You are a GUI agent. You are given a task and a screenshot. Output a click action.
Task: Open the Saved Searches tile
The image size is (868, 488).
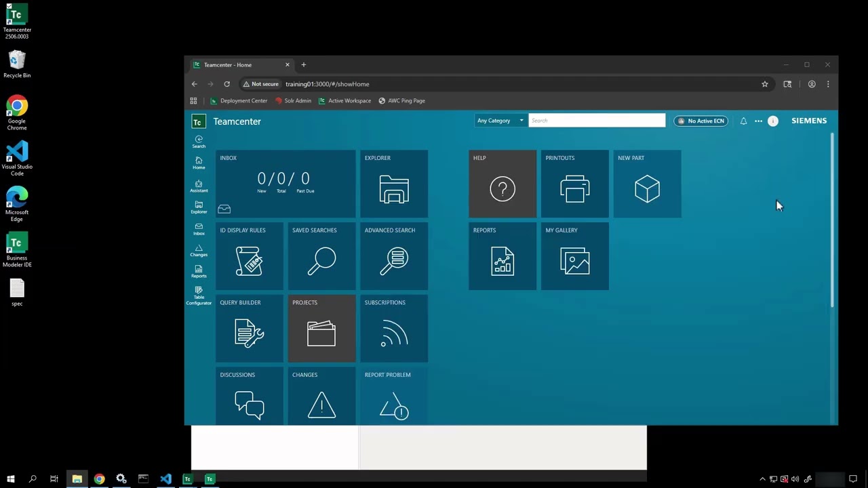(x=321, y=256)
